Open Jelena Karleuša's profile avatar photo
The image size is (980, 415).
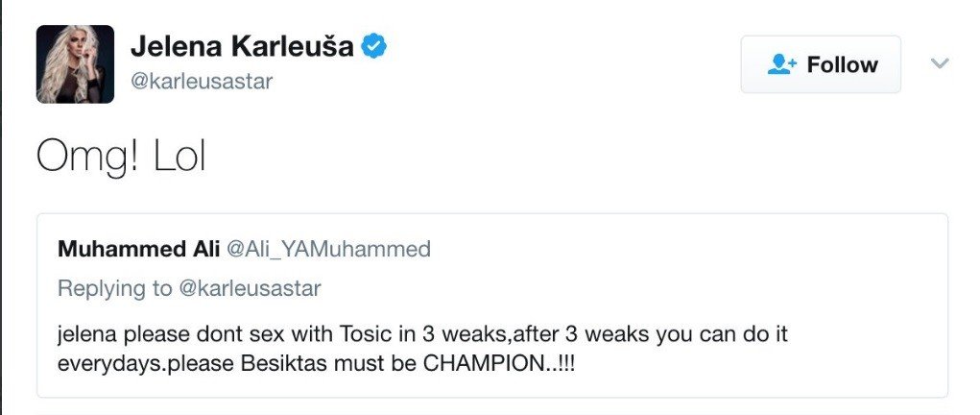pos(75,63)
